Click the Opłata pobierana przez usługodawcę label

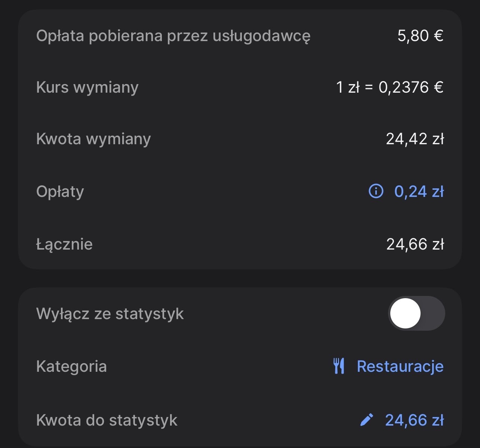point(173,36)
